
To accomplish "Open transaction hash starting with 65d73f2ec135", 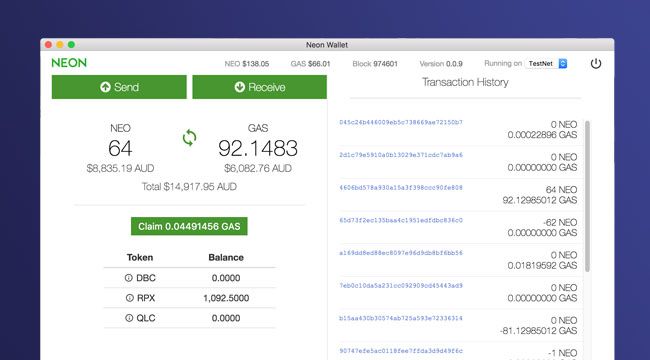I will [x=401, y=220].
